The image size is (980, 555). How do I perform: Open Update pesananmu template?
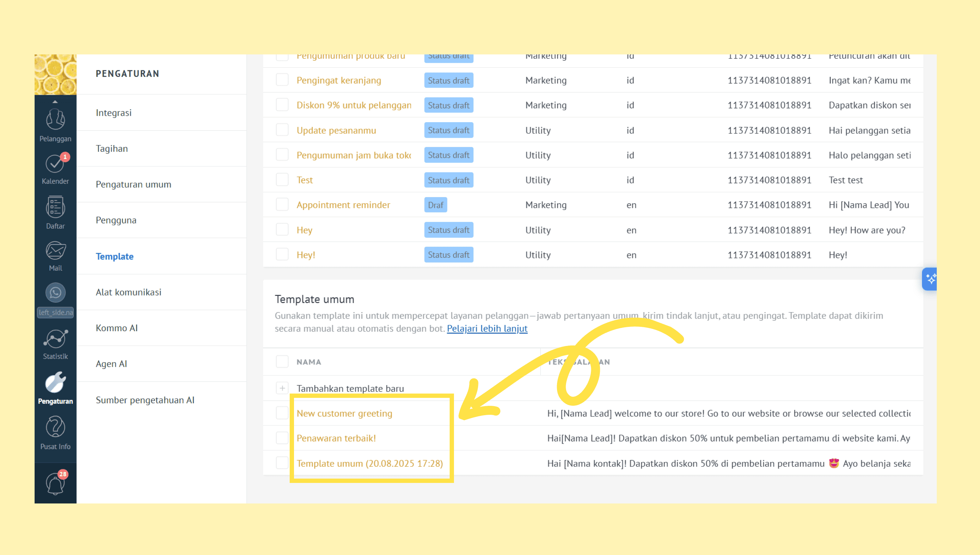coord(336,130)
